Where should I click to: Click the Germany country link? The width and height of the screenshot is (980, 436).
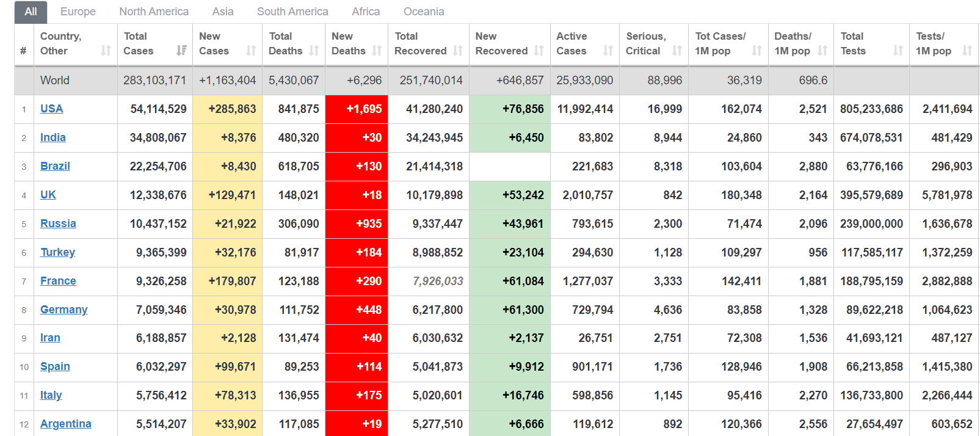[x=64, y=310]
